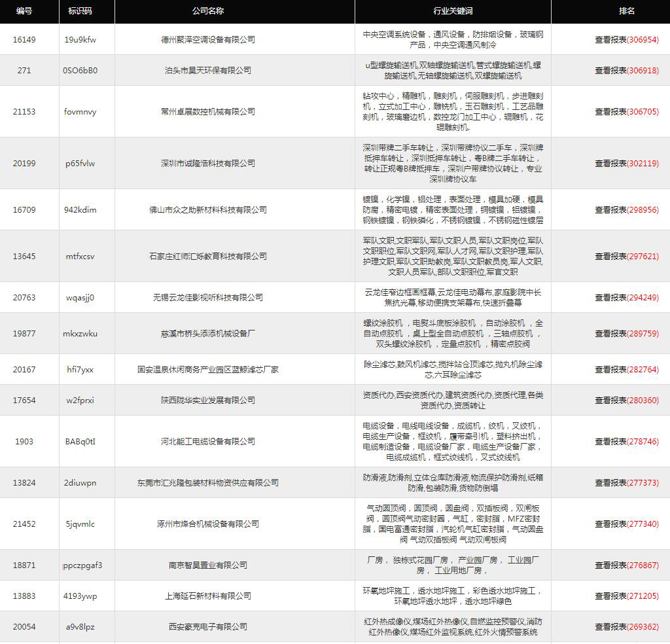
Task: View report link showing 278746
Action: (x=626, y=441)
